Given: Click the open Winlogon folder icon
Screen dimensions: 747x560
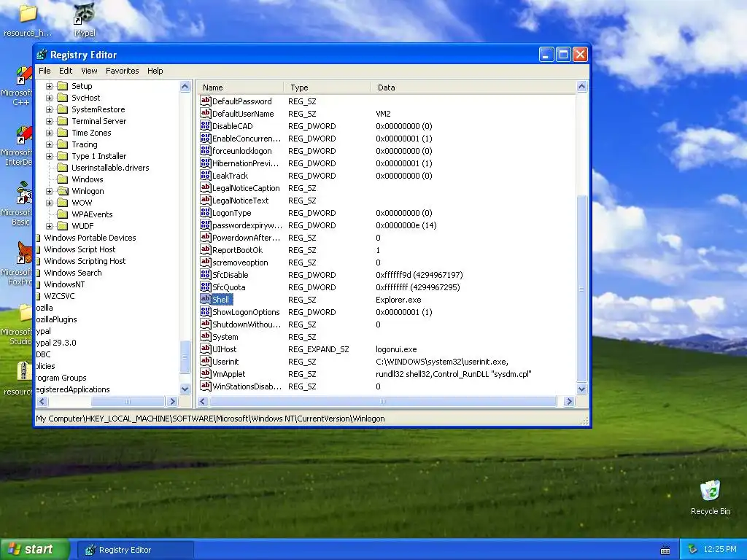Looking at the screenshot, I should pyautogui.click(x=63, y=191).
